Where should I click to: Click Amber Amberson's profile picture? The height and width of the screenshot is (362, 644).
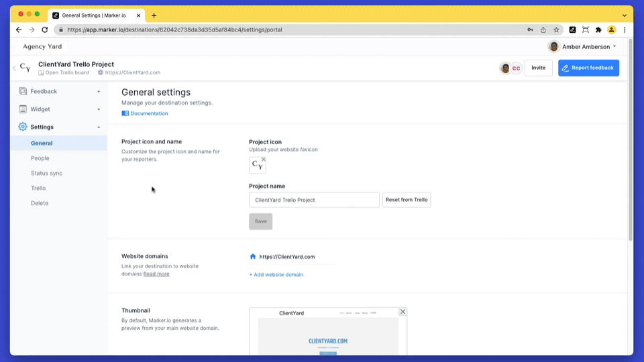(553, 46)
